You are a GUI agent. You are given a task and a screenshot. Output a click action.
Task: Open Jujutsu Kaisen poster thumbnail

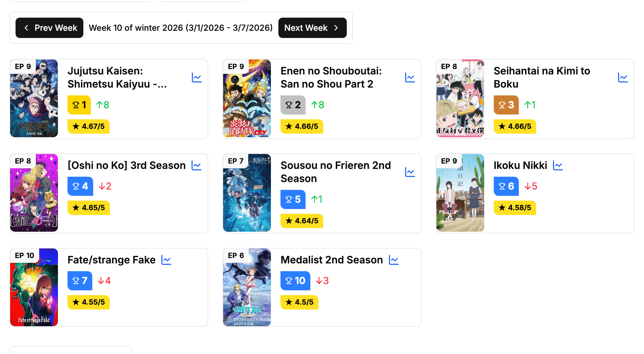pos(34,98)
